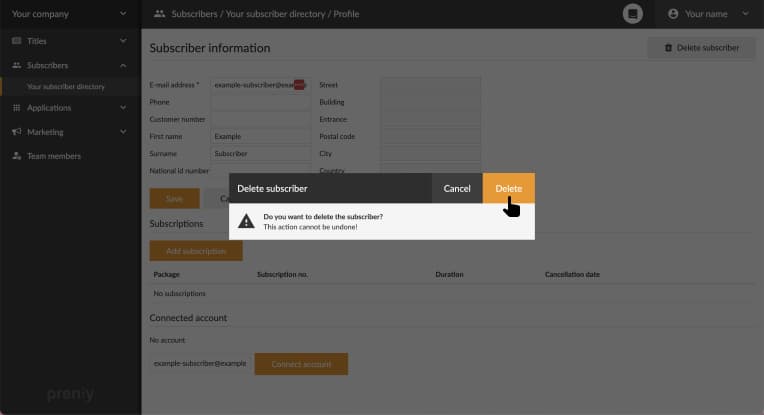Click the Connect account button
The image size is (764, 415).
pyautogui.click(x=301, y=364)
